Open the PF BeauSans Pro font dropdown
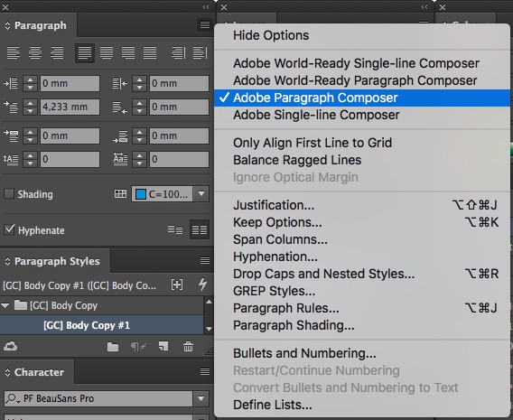Screen dimensions: 513x420 [x=201, y=398]
